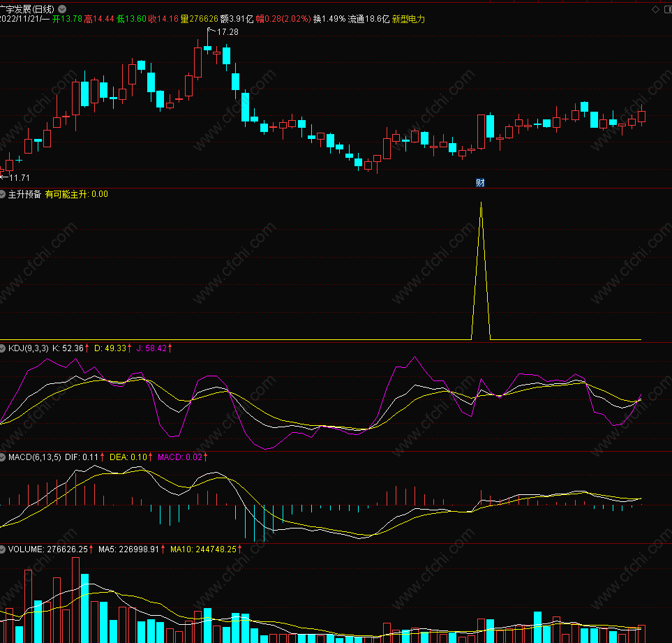The image size is (672, 643).
Task: Click the 换1.49% turnover rate
Action: [x=329, y=19]
